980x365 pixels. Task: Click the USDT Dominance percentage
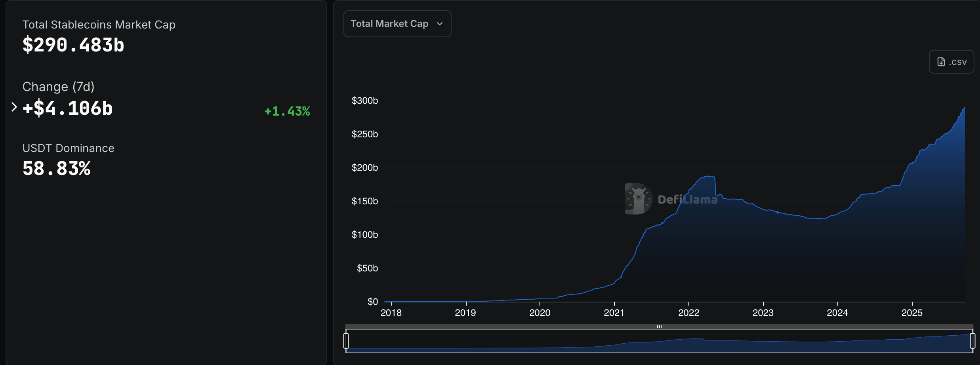click(56, 168)
